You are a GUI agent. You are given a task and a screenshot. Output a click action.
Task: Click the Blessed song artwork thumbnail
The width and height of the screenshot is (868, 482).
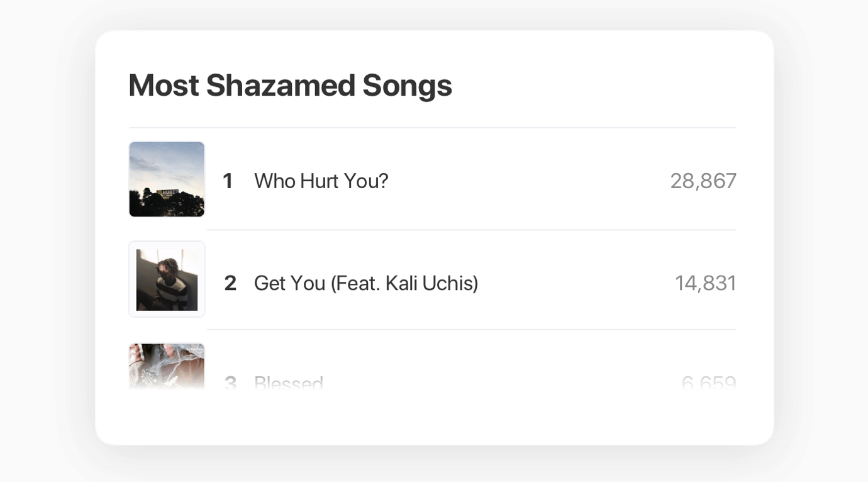tap(167, 367)
